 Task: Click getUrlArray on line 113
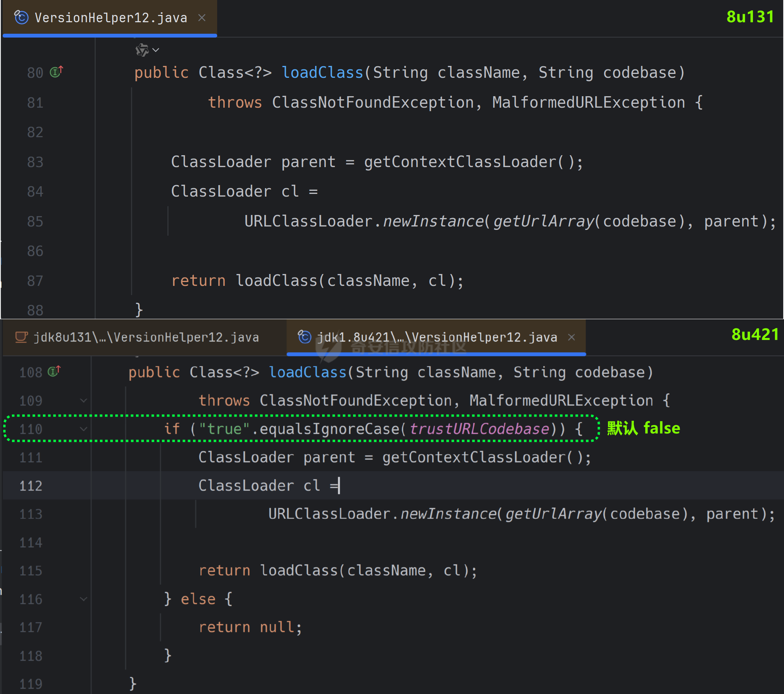(x=554, y=514)
